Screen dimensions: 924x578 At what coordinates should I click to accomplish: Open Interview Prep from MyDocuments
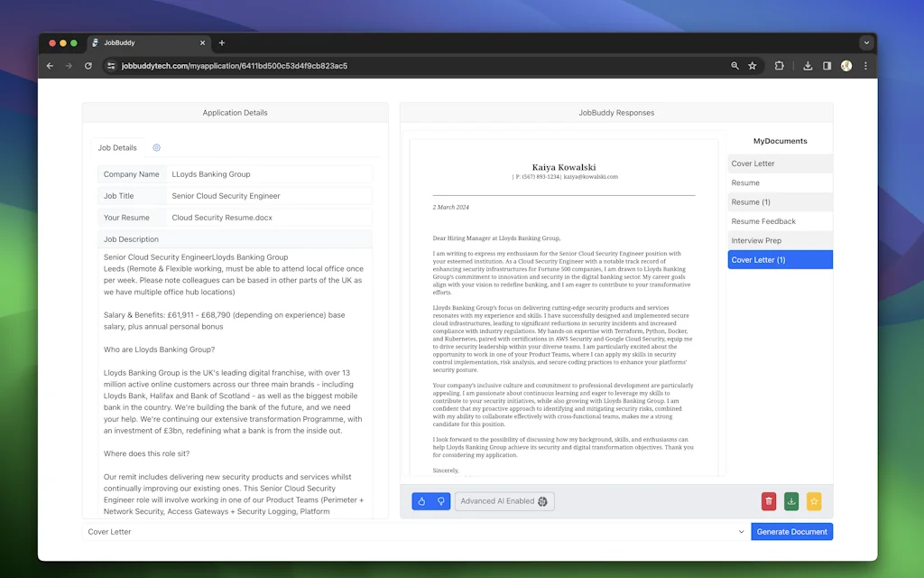(x=779, y=240)
